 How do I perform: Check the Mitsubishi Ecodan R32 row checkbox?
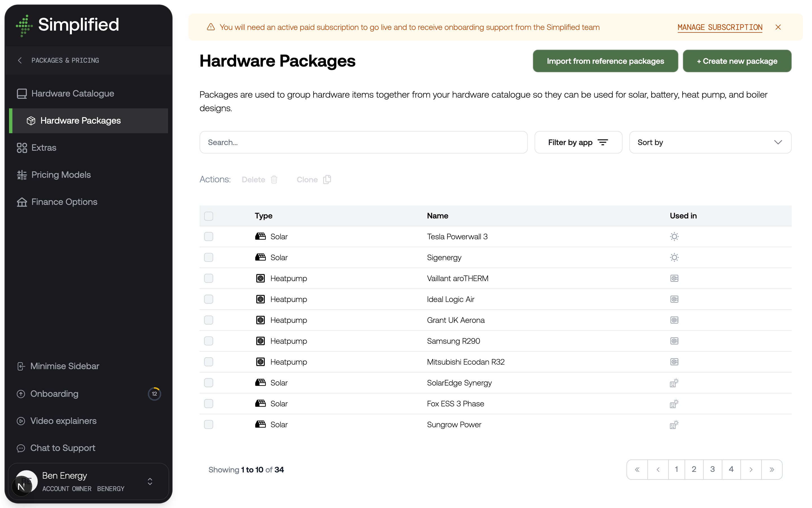tap(208, 362)
